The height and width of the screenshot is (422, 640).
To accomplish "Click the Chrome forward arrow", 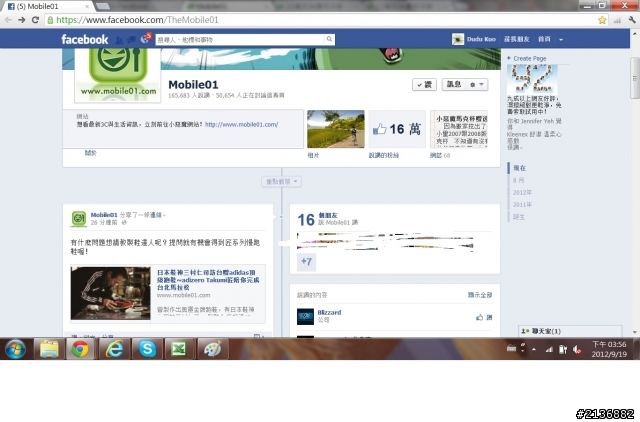I will [x=22, y=20].
